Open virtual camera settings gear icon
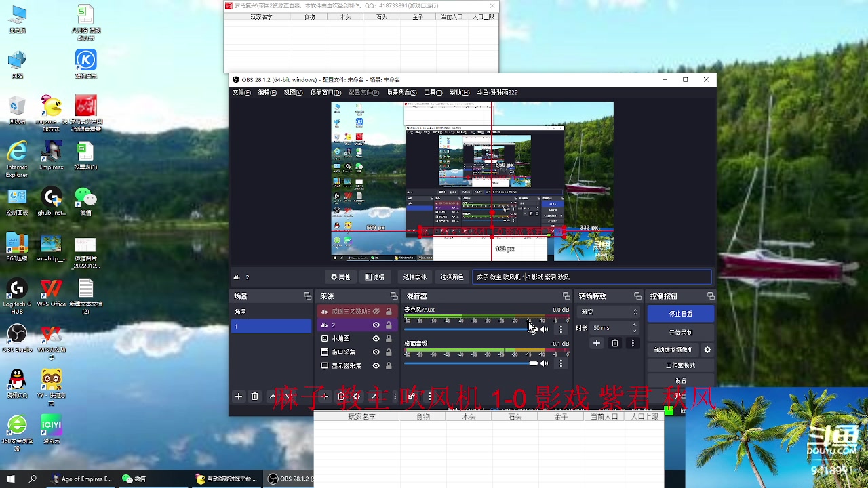868x488 pixels. (x=707, y=350)
